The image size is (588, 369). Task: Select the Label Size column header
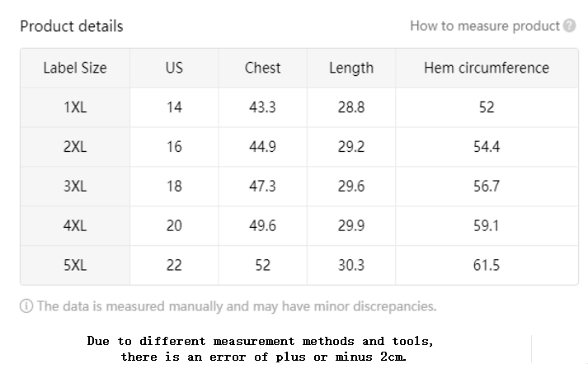click(x=75, y=68)
